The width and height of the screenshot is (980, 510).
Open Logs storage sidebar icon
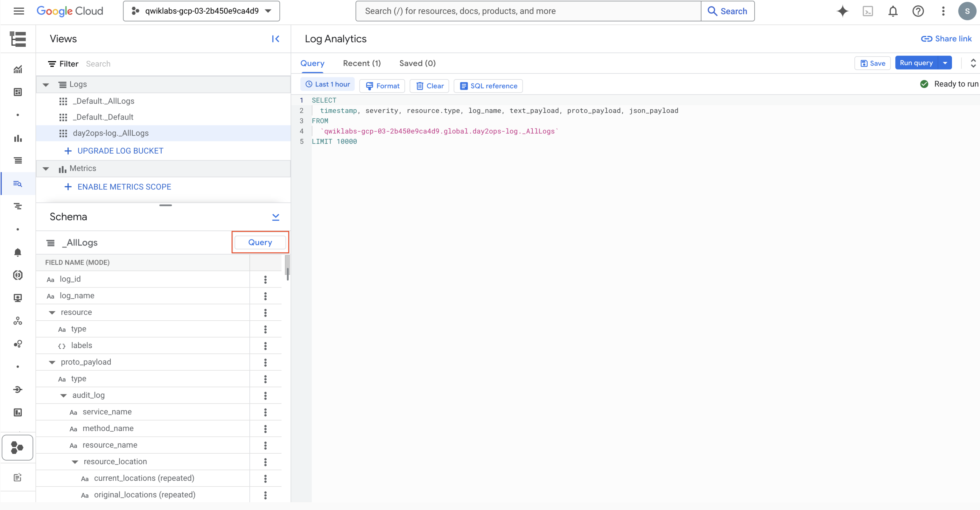point(18,412)
